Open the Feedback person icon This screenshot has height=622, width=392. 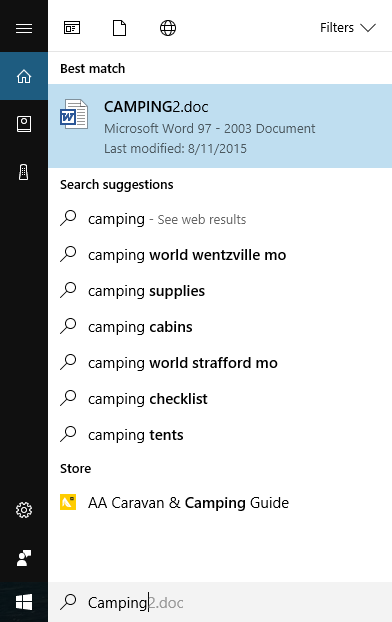24,558
